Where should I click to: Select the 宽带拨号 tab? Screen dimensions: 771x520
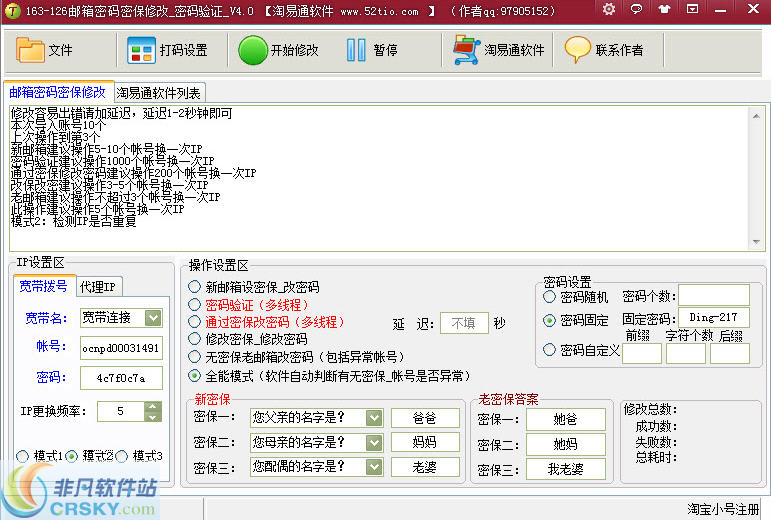tap(44, 287)
